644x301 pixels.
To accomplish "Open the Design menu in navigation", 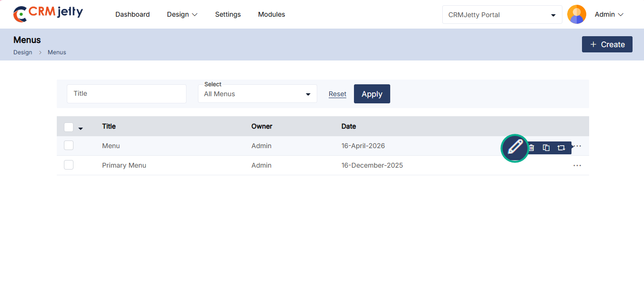I will [182, 14].
